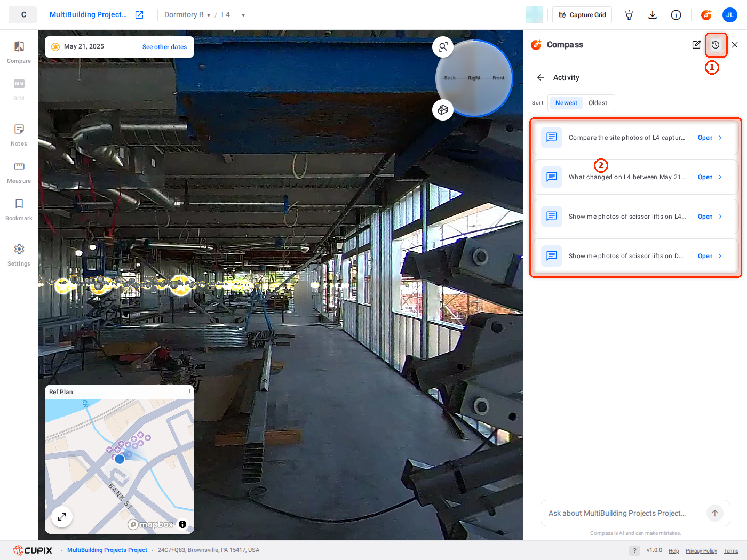747x560 pixels.
Task: Start a new chat with the edit icon
Action: (696, 45)
